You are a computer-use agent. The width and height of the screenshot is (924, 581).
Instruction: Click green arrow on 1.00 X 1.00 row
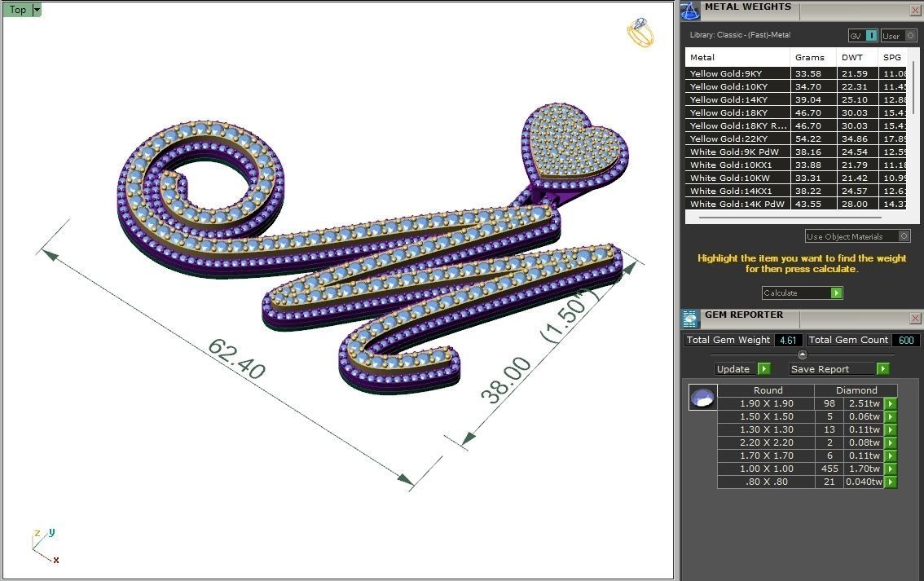(x=891, y=469)
